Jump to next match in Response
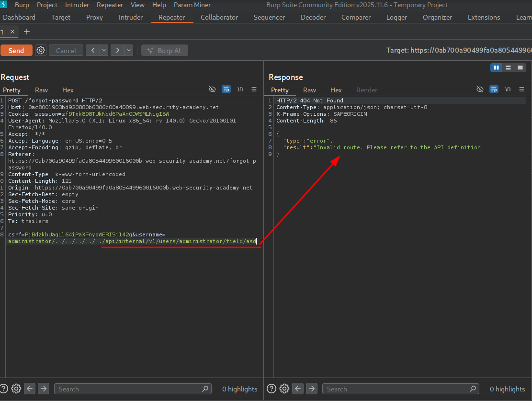The image size is (532, 401). [x=312, y=389]
